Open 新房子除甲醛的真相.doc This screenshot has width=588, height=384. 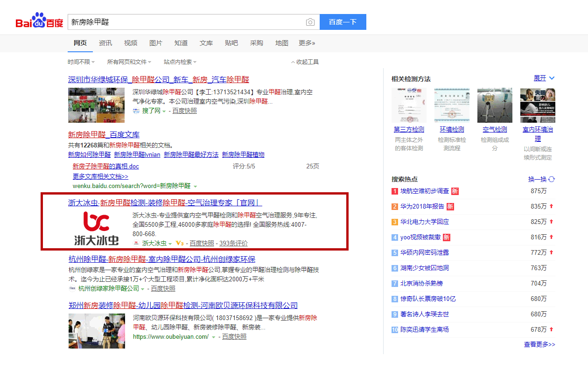click(105, 166)
